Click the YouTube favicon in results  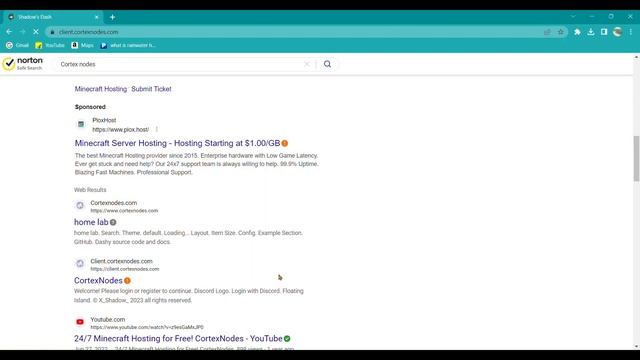point(80,322)
